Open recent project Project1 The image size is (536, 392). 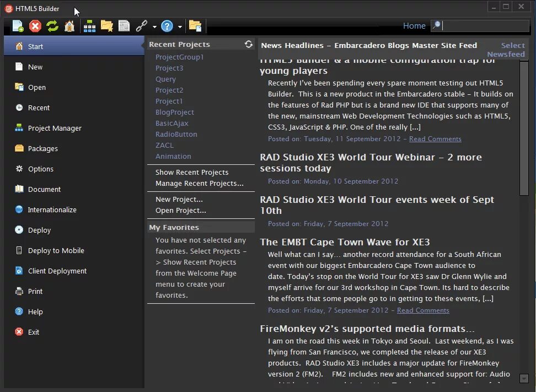(x=169, y=101)
